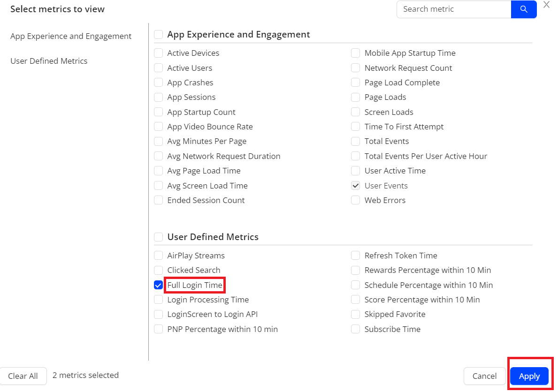Enable the Refresh Token Time metric
558x392 pixels.
[x=356, y=256]
